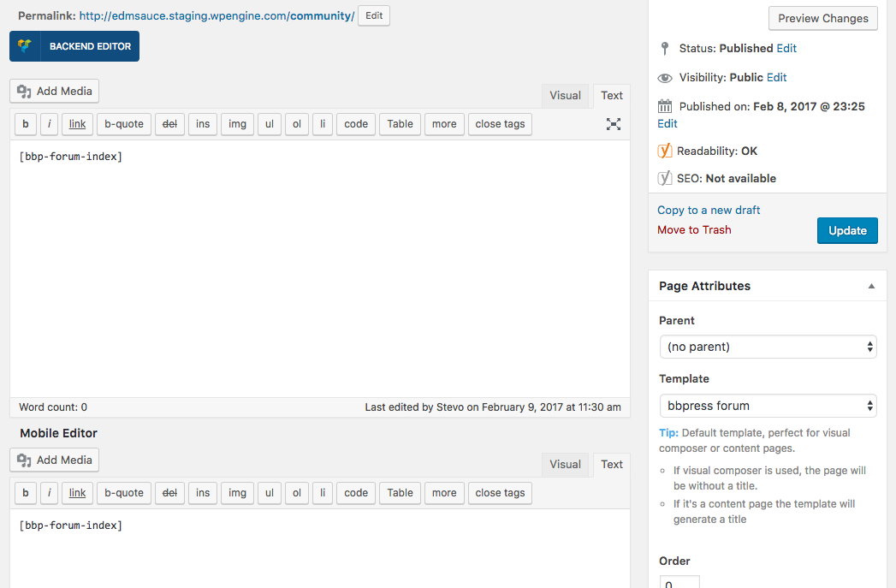Apply italic tag in main editor toolbar

[49, 124]
